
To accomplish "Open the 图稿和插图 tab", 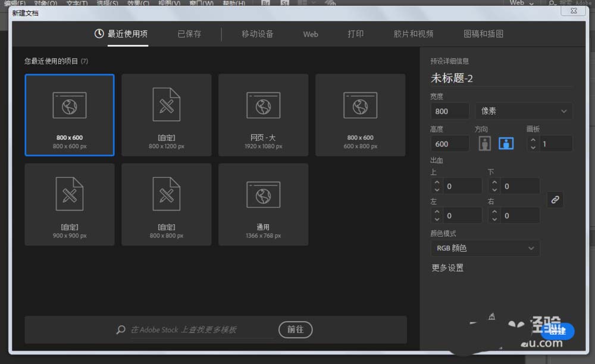I will [x=483, y=34].
